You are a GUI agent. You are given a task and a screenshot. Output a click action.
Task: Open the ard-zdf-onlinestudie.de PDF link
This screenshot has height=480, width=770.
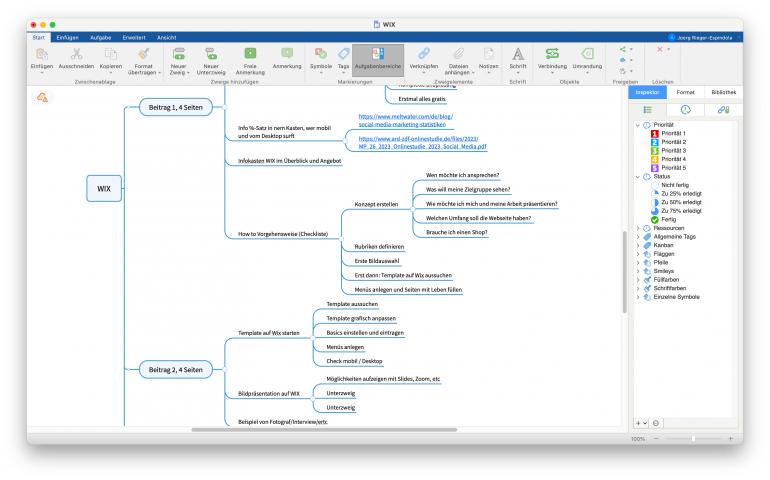click(x=422, y=142)
